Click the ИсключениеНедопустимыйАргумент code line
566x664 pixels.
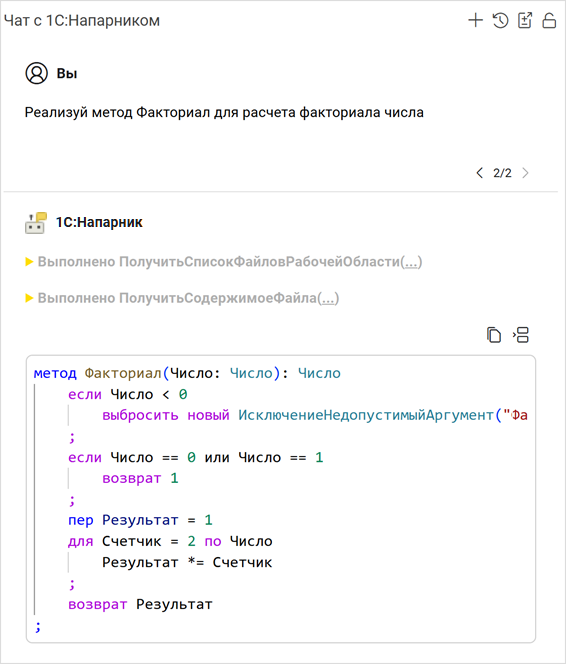pos(315,415)
